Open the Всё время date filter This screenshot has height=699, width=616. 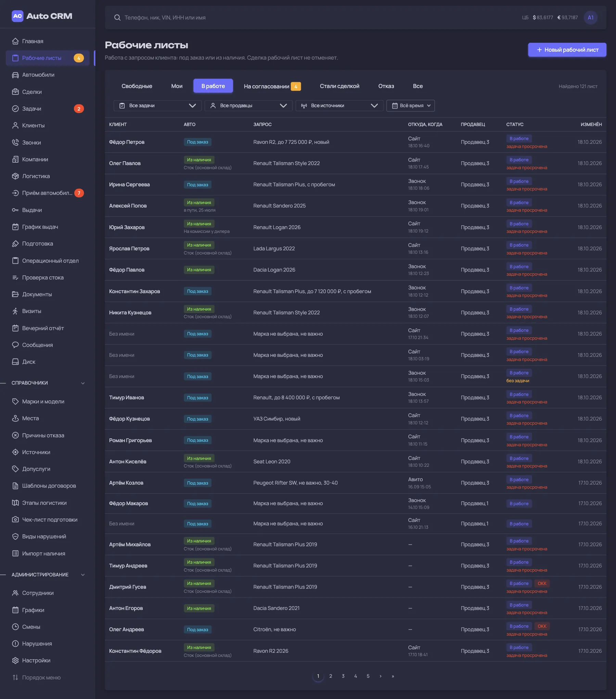pyautogui.click(x=411, y=105)
